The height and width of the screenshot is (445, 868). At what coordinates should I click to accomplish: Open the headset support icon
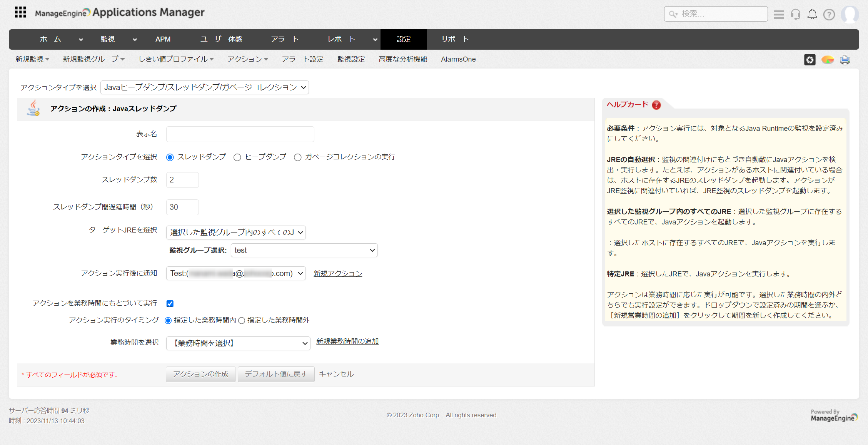click(x=795, y=15)
